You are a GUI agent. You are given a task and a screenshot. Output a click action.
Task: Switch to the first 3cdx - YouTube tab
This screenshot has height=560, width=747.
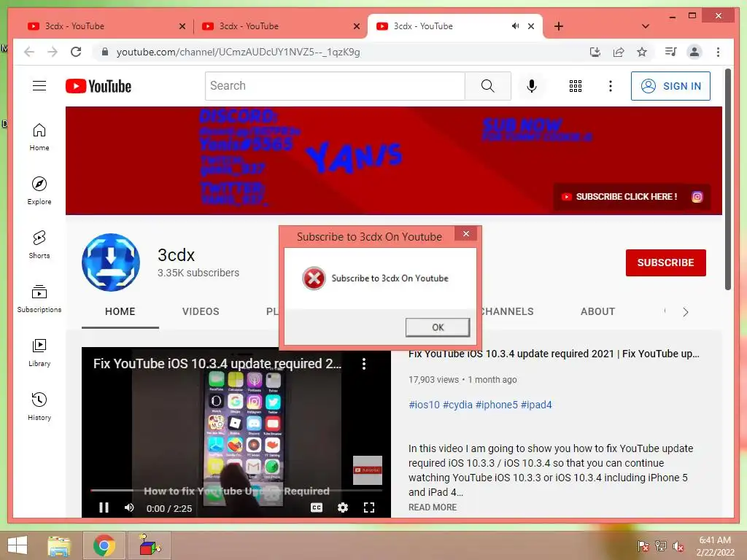(x=105, y=26)
